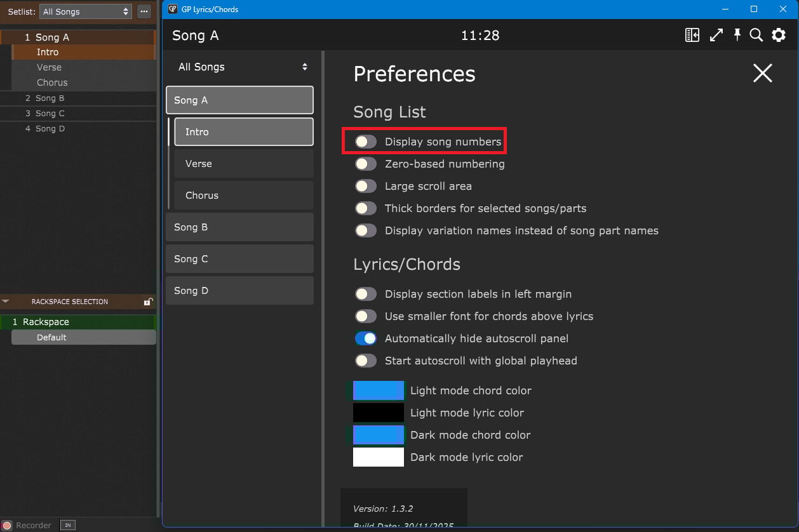Pick the Dark mode lyric color swatch
This screenshot has height=532, width=799.
tap(379, 457)
